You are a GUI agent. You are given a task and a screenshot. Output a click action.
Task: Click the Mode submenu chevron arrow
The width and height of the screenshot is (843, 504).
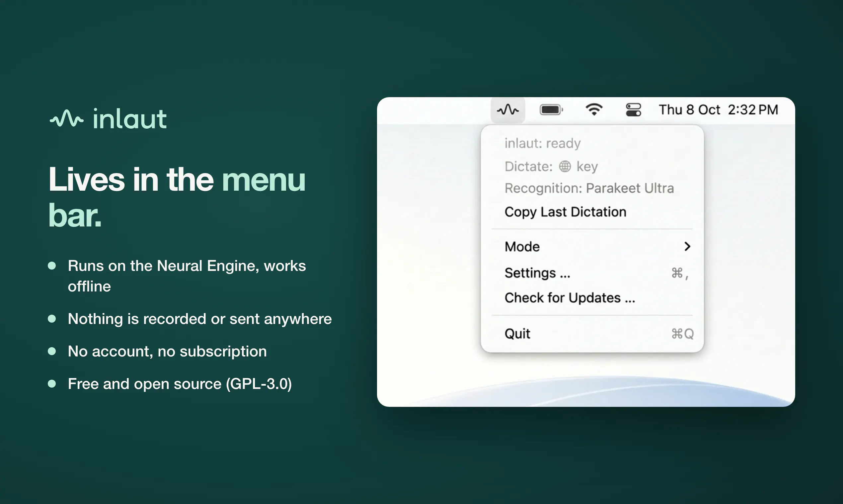coord(687,247)
